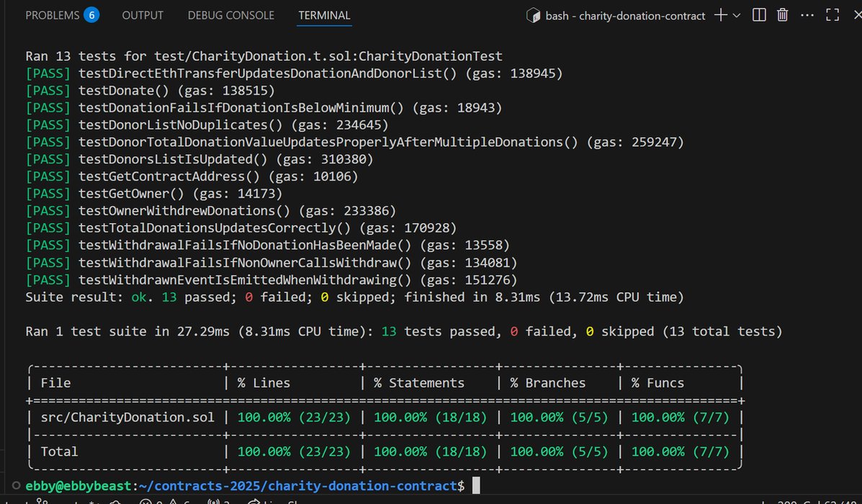Click ebby@ebbybeast in the prompt

(78, 486)
